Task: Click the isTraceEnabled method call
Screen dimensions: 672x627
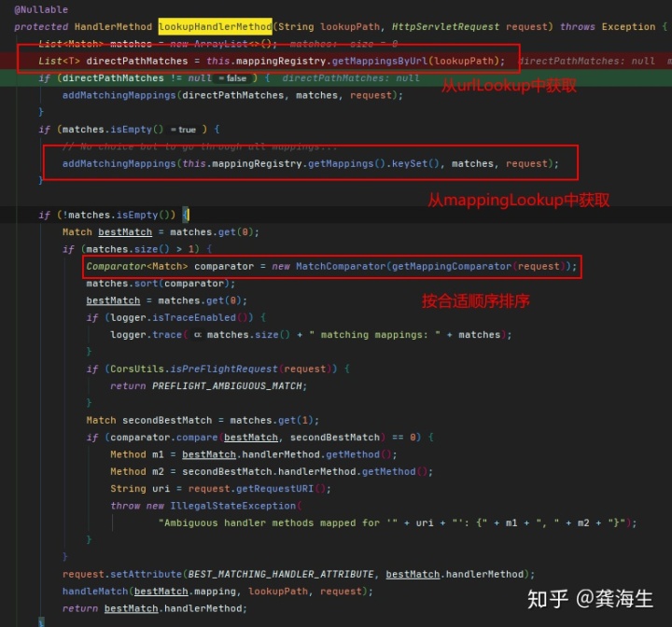Action: click(194, 317)
